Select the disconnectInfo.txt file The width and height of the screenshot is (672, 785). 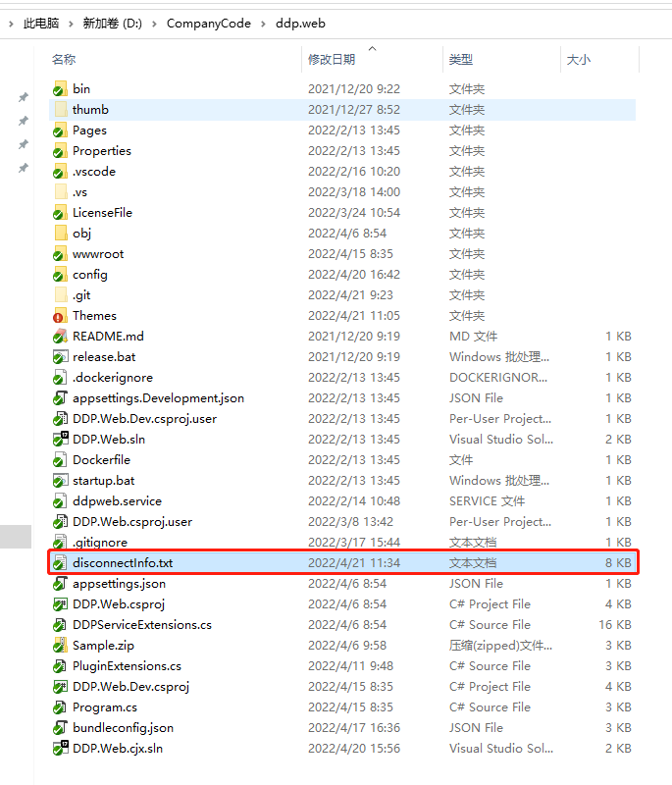tap(123, 563)
